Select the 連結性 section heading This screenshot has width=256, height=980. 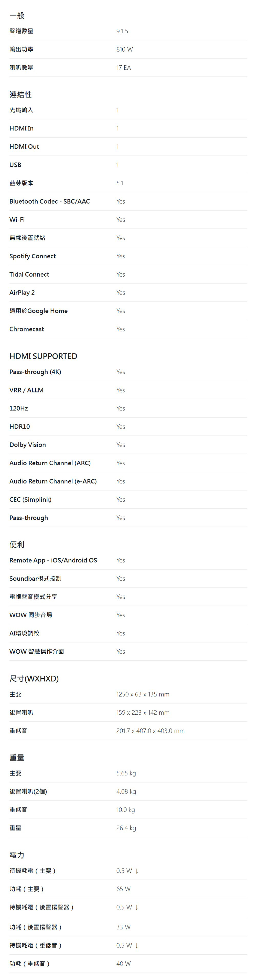(20, 94)
